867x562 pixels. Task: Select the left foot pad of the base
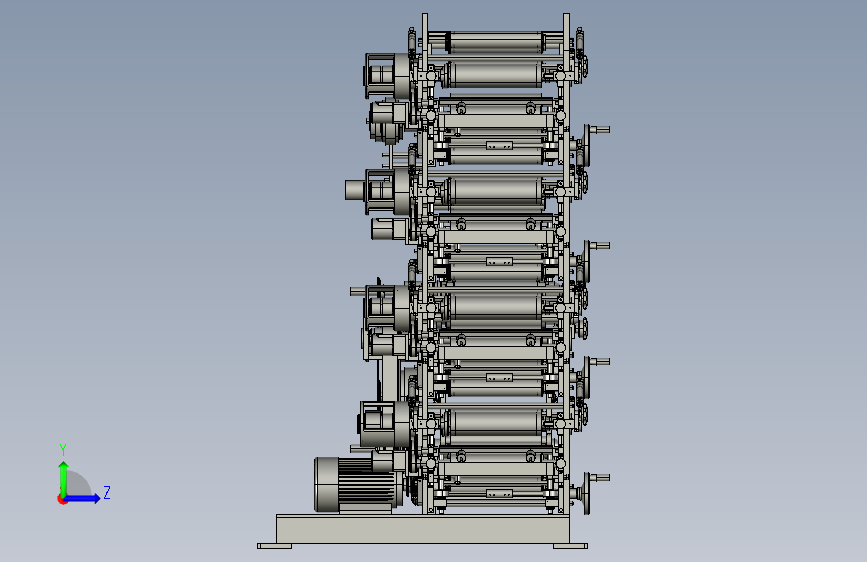coord(274,546)
